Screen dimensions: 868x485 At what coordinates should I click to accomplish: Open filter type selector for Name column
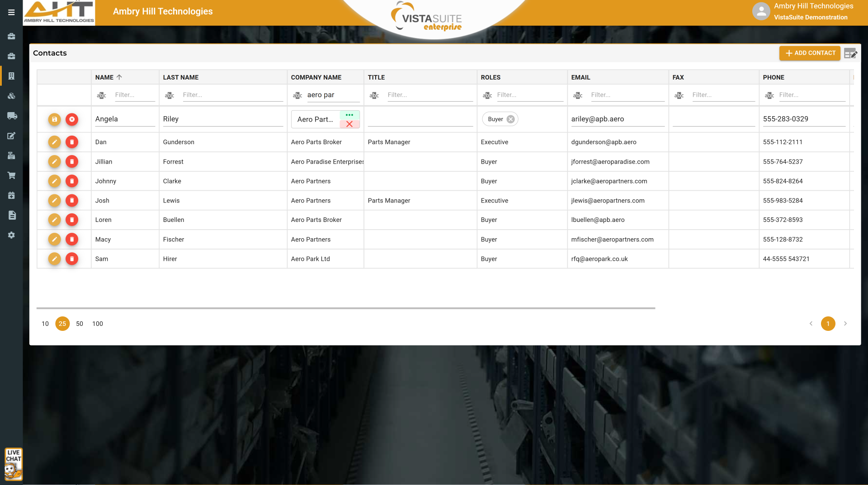102,95
